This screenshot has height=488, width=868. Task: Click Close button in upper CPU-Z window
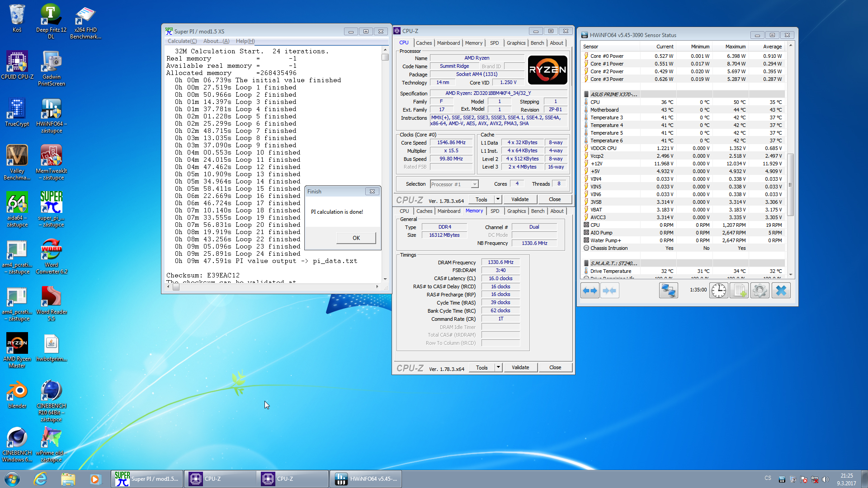coord(555,199)
